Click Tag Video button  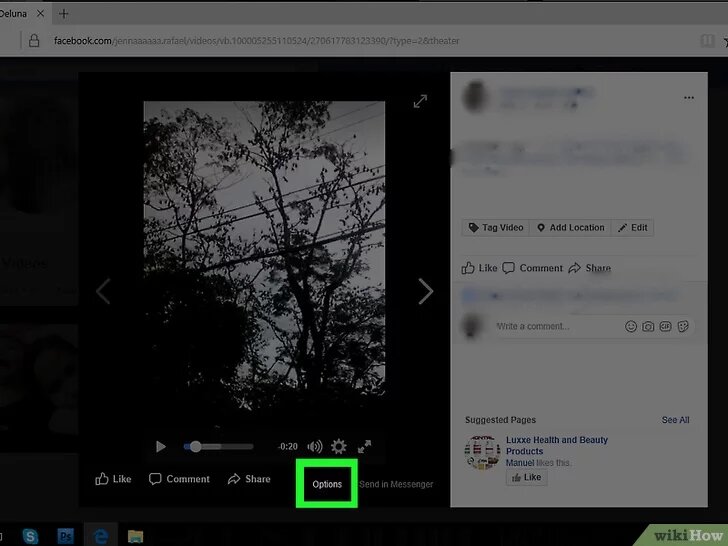[496, 228]
